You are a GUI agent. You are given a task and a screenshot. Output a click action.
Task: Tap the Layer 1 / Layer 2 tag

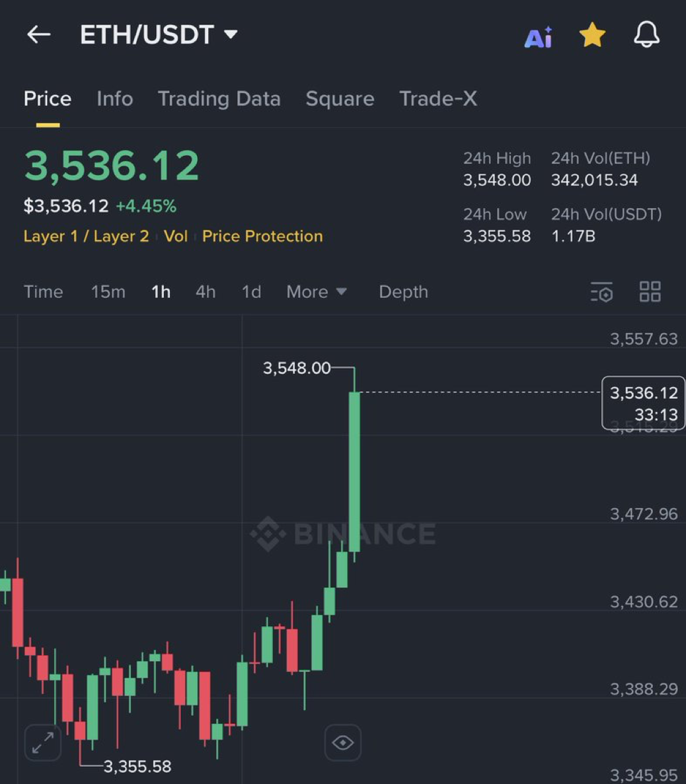(86, 236)
